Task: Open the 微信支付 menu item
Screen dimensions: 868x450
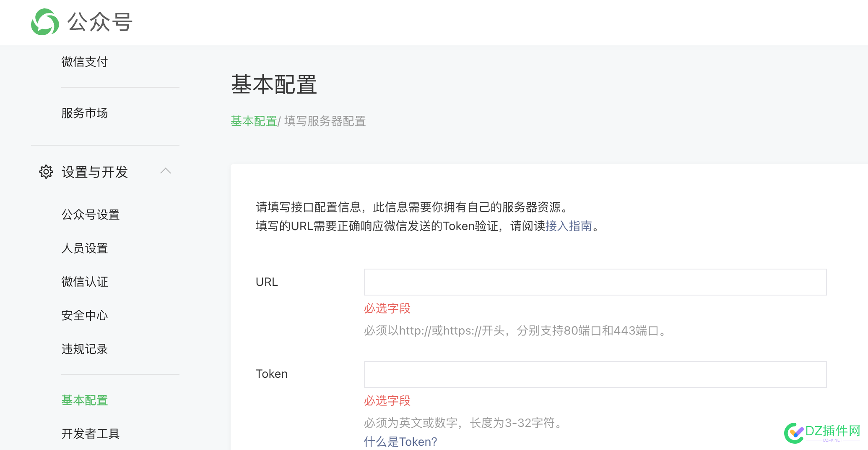Action: point(85,62)
